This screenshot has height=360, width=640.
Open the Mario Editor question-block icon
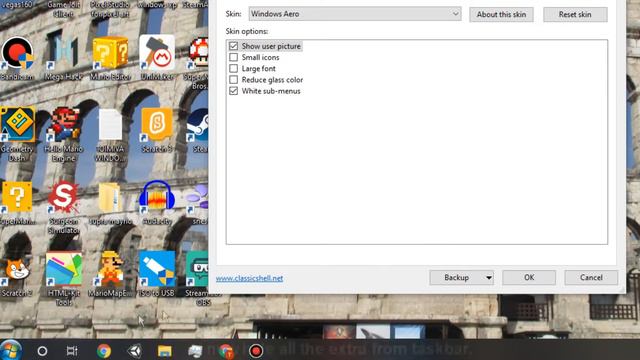tap(110, 52)
